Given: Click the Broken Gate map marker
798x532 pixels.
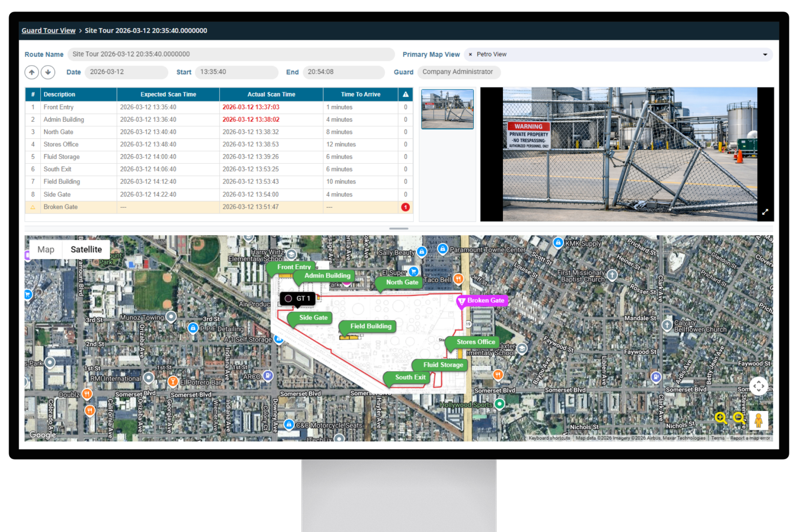Looking at the screenshot, I should tap(482, 301).
